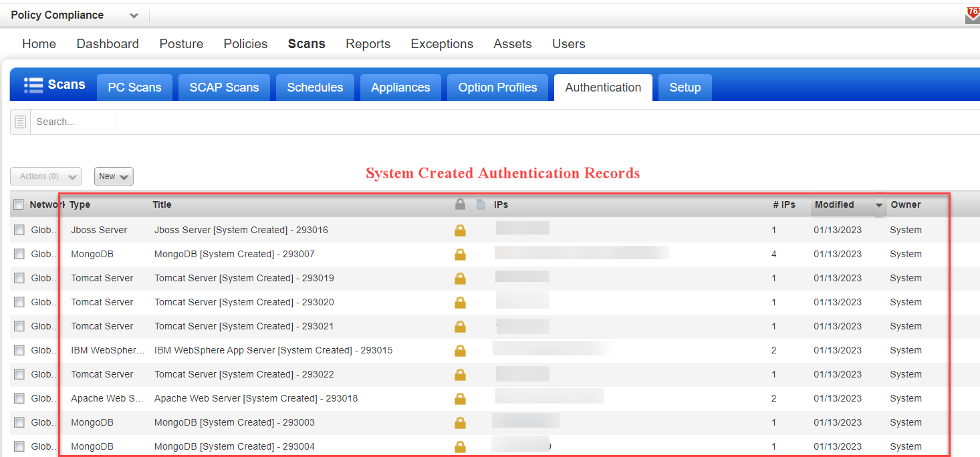Open the Actions dropdown

45,176
